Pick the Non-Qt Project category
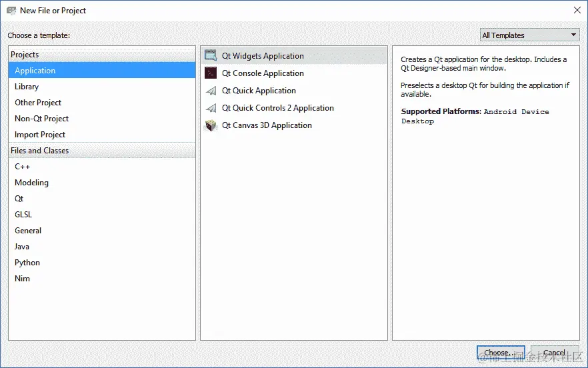588x368 pixels. pos(102,119)
